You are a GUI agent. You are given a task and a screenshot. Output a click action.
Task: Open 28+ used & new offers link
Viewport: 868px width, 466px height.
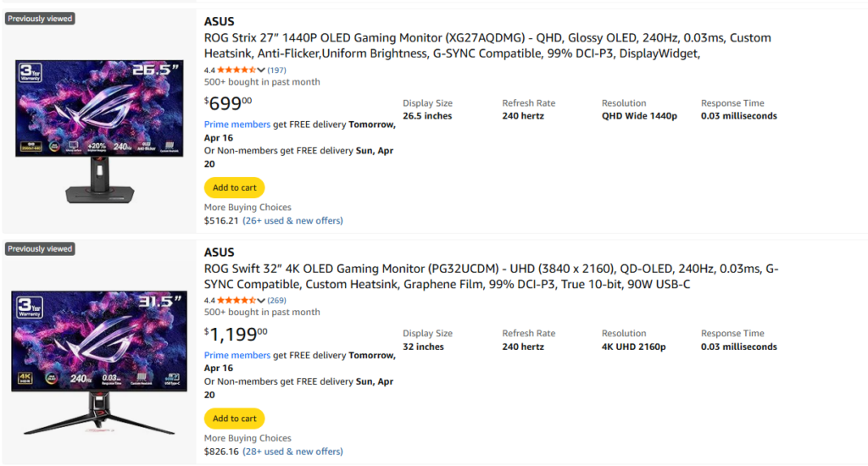292,451
